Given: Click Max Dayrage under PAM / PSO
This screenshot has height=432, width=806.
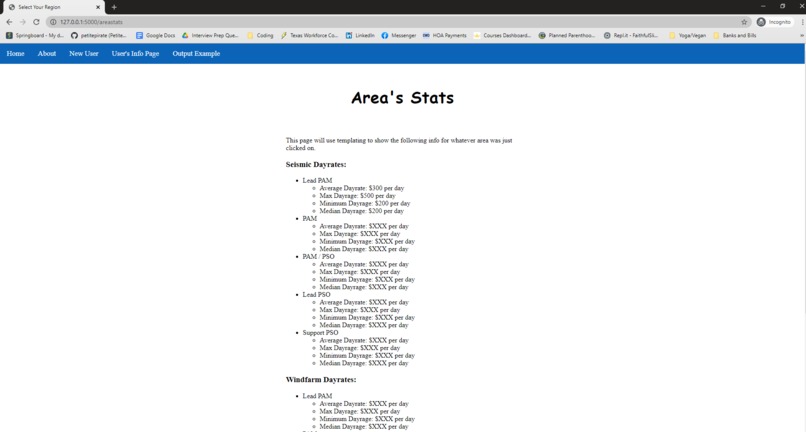Looking at the screenshot, I should (x=359, y=272).
